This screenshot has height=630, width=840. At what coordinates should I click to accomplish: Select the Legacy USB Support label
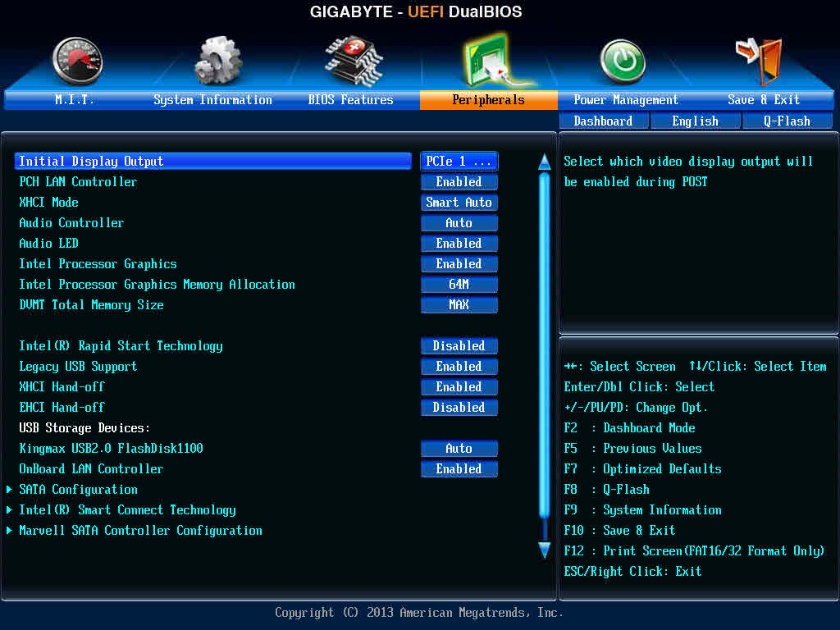tap(78, 367)
